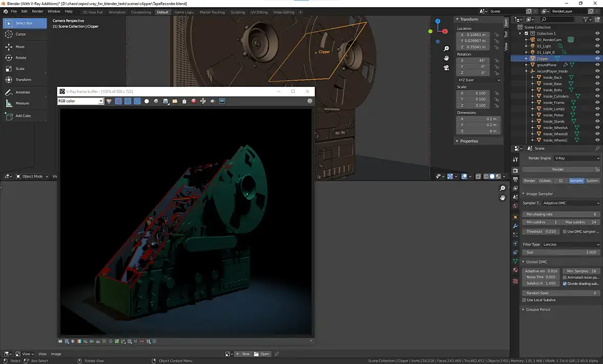Enable Use Local Subdivs checkbox
The image size is (603, 364).
point(524,300)
